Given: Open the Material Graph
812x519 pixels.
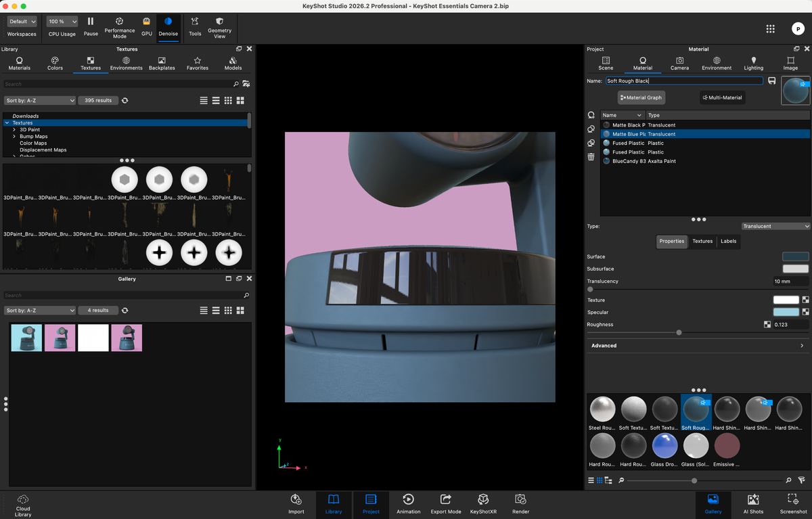Looking at the screenshot, I should [641, 97].
